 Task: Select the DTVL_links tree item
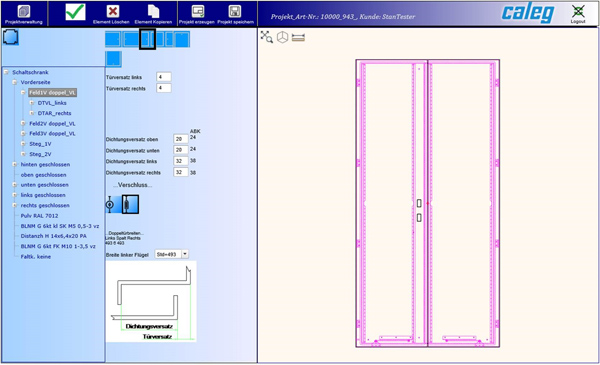click(52, 103)
